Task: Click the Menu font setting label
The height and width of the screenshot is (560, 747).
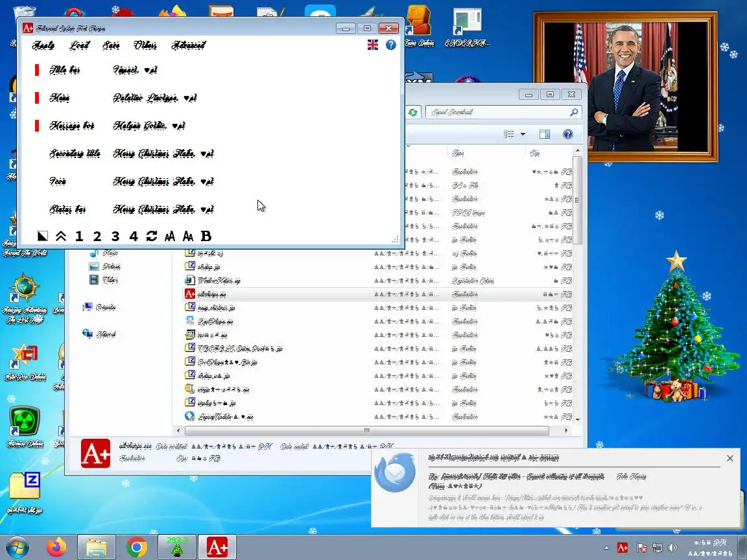Action: click(x=60, y=98)
